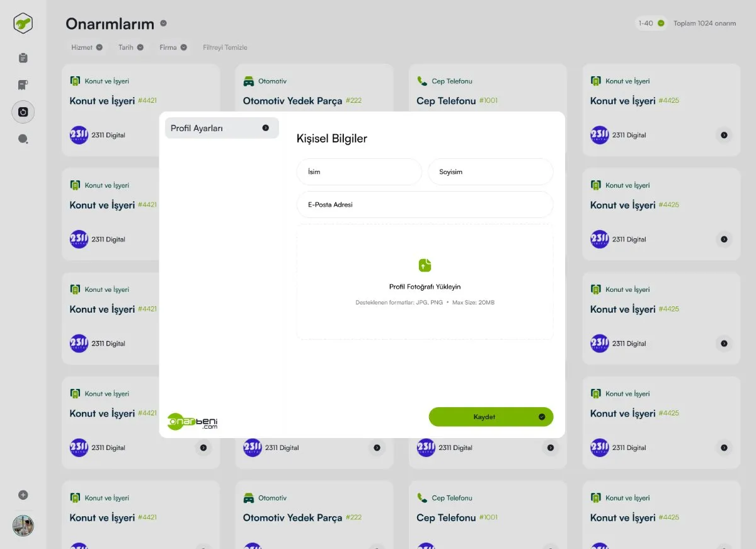
Task: Click the round chat bubble sidebar icon
Action: (23, 139)
